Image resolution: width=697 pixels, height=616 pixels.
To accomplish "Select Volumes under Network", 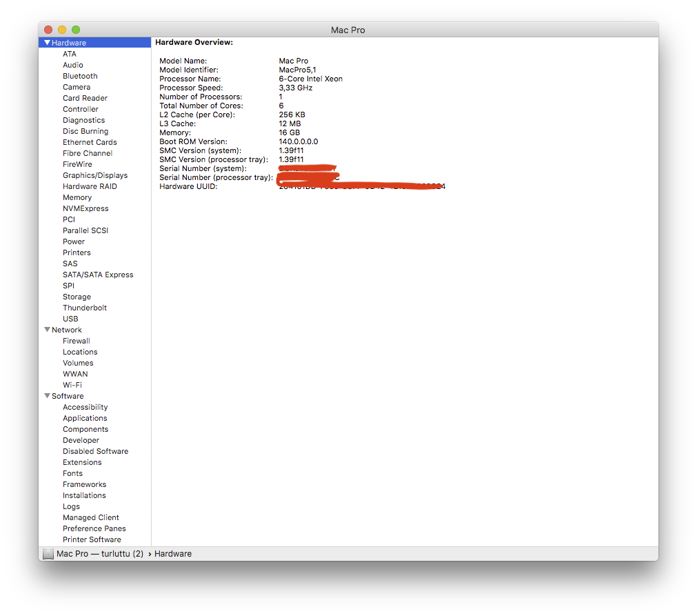I will (78, 363).
